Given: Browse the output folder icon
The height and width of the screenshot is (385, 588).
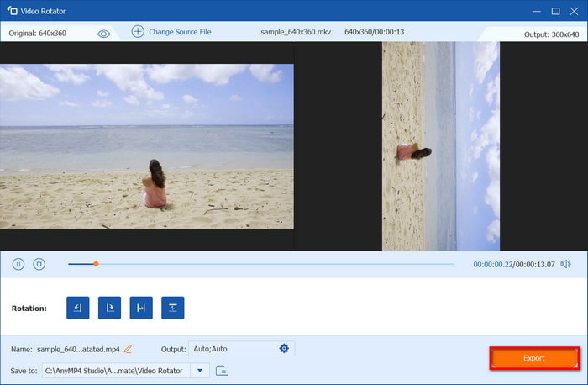Looking at the screenshot, I should (x=223, y=371).
